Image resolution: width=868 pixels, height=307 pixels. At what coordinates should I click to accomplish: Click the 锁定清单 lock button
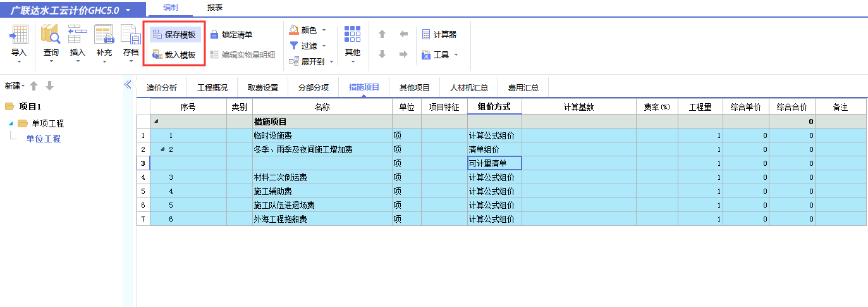[231, 34]
